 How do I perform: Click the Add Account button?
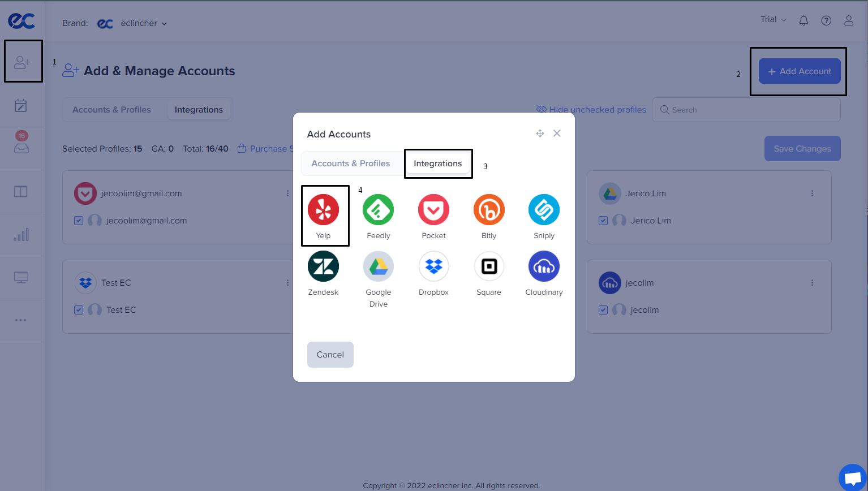tap(800, 71)
